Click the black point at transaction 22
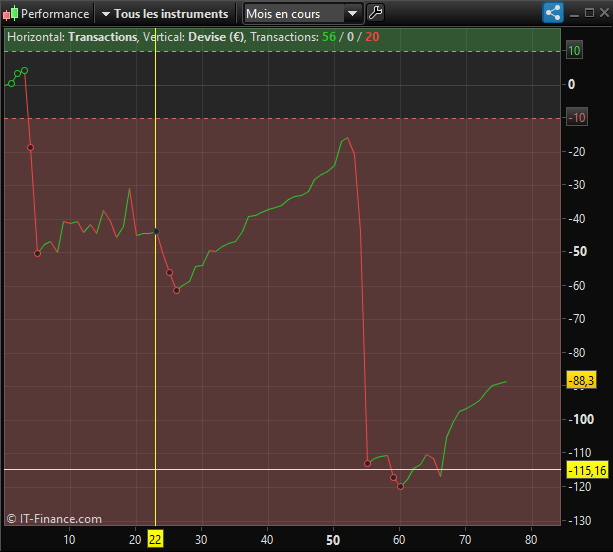The width and height of the screenshot is (613, 552). pos(156,231)
